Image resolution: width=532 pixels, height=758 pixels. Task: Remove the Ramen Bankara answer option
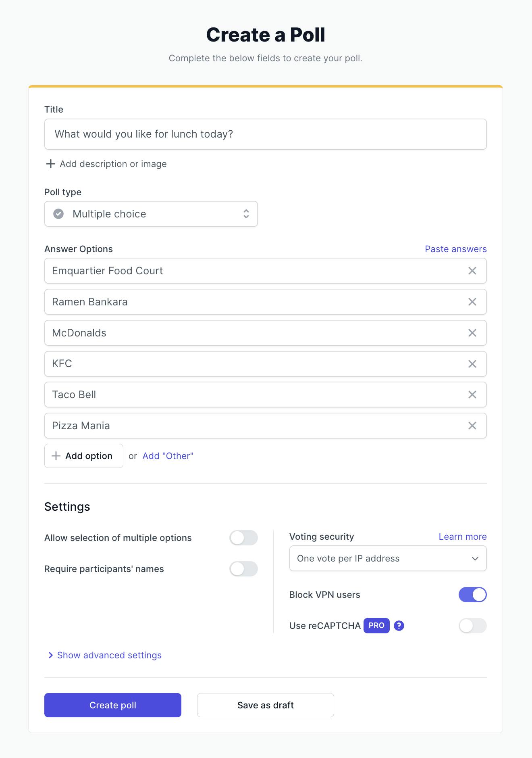[472, 301]
